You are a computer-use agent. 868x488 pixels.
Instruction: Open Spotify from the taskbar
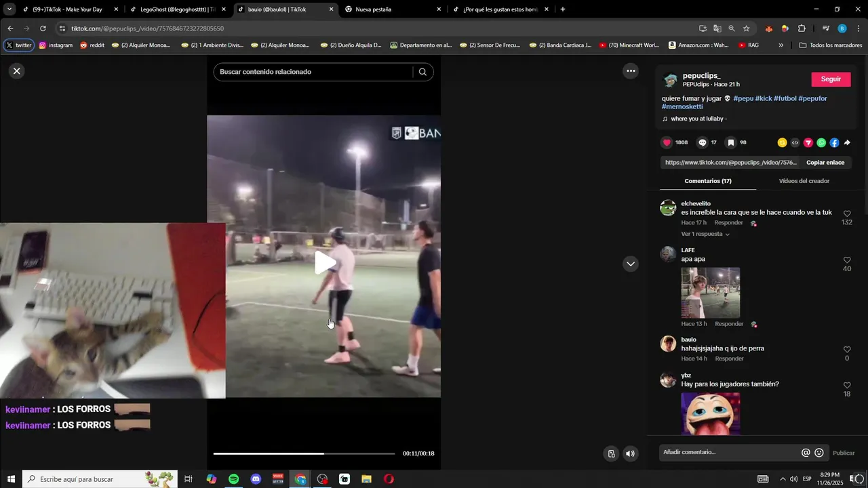tap(233, 479)
